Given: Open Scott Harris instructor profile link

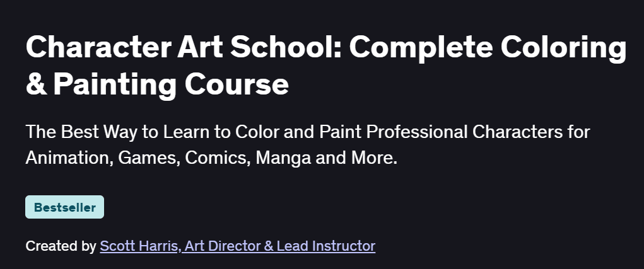Looking at the screenshot, I should (x=237, y=246).
